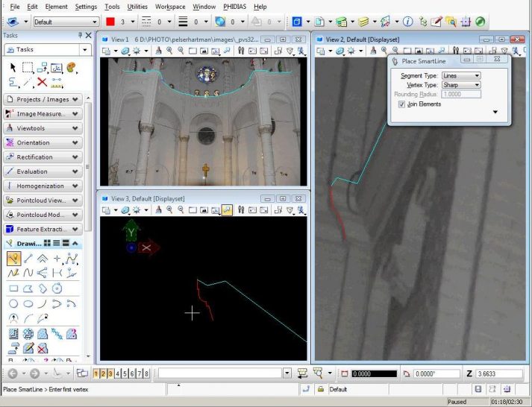
Task: Toggle the Join Elements checkbox
Action: [401, 104]
